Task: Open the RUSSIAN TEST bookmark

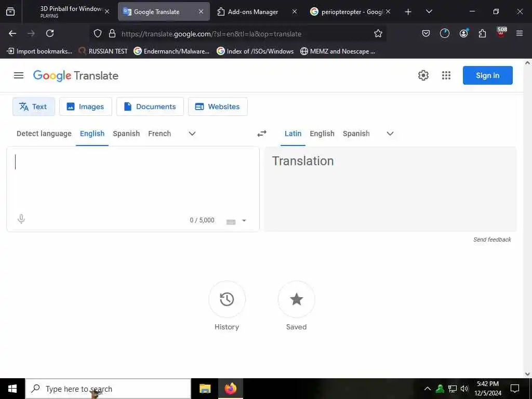Action: pos(103,51)
